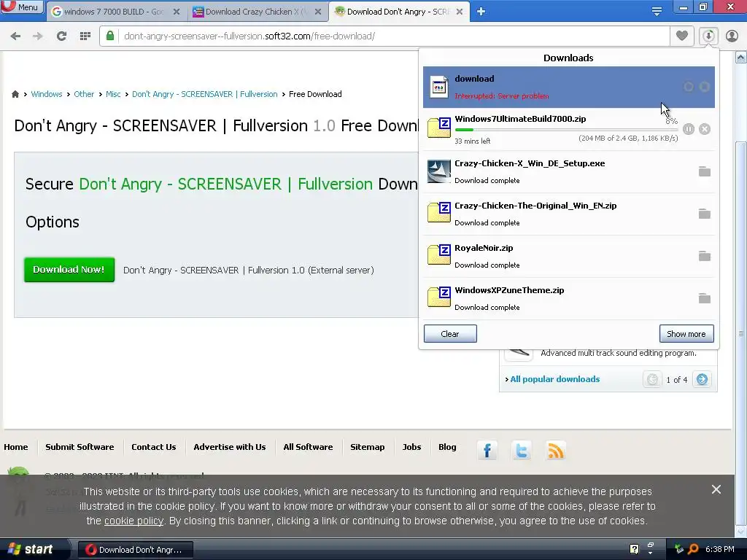This screenshot has height=560, width=747.
Task: Go to previous popular downloads page
Action: [652, 379]
